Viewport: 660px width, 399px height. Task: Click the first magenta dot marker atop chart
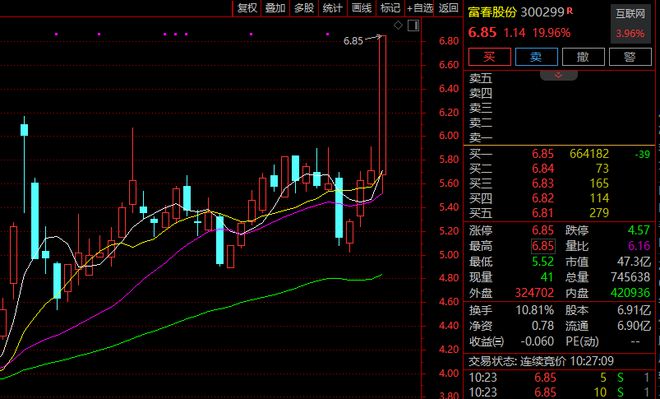[56, 34]
